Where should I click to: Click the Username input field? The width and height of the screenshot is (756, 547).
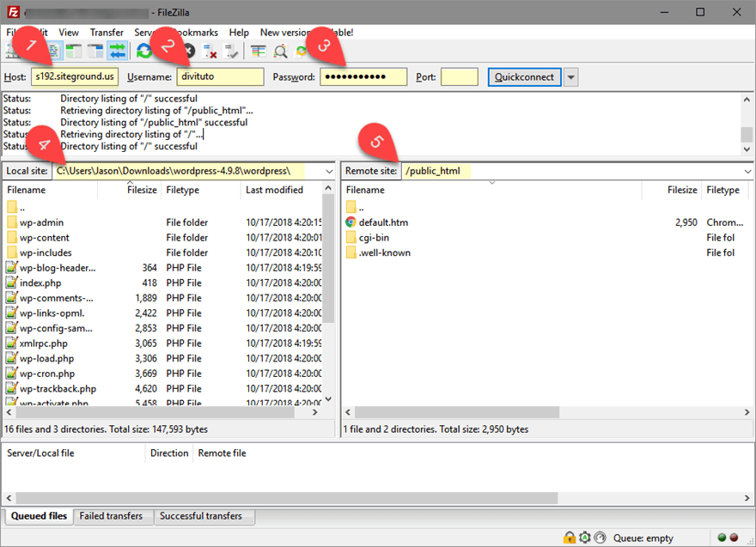220,76
